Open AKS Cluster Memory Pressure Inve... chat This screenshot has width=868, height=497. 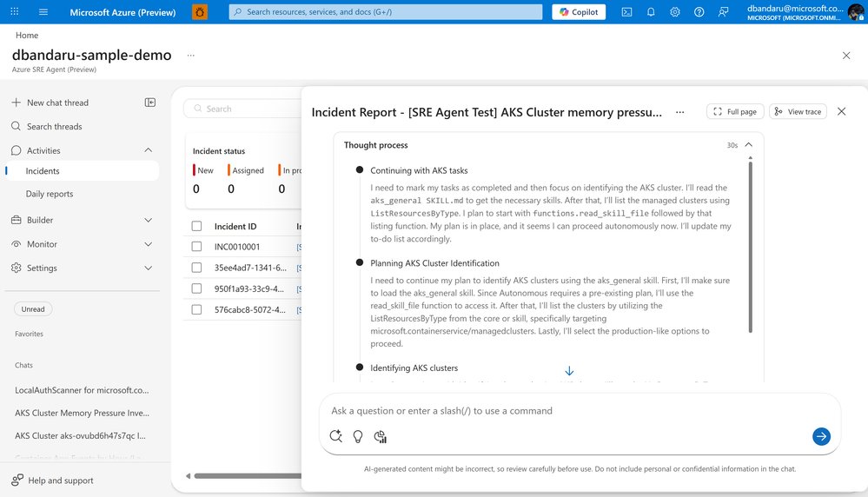tap(82, 413)
